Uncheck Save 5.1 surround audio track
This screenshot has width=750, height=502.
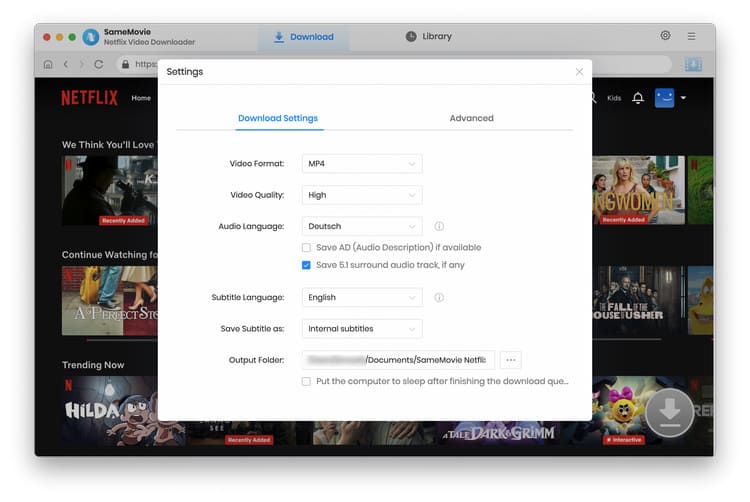[x=306, y=265]
